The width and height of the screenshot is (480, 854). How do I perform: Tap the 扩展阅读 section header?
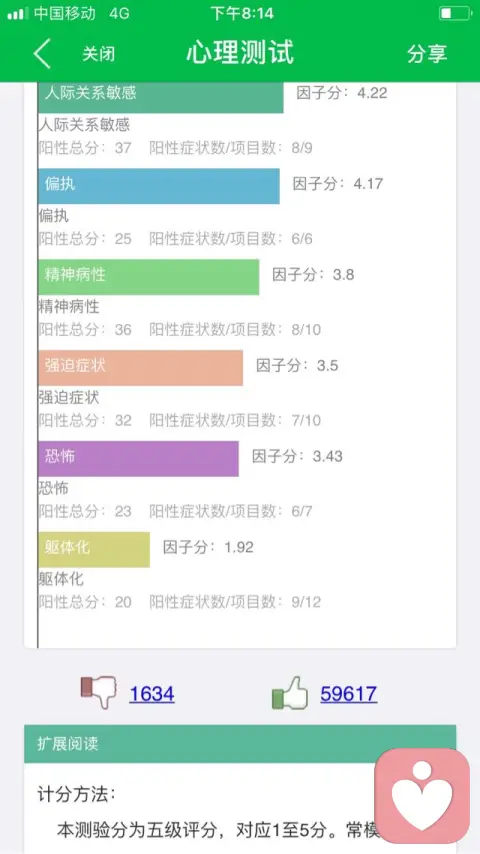pos(240,744)
